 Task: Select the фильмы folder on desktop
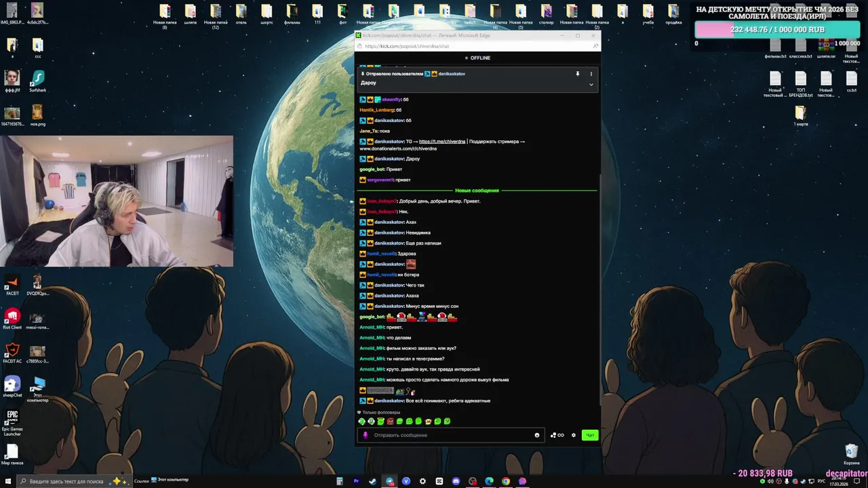(x=292, y=14)
